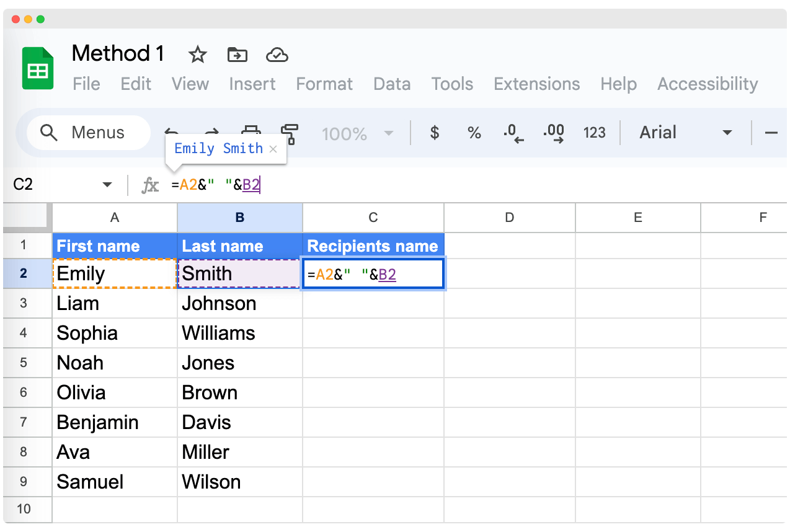
Task: Star the Method 1 spreadsheet
Action: (197, 55)
